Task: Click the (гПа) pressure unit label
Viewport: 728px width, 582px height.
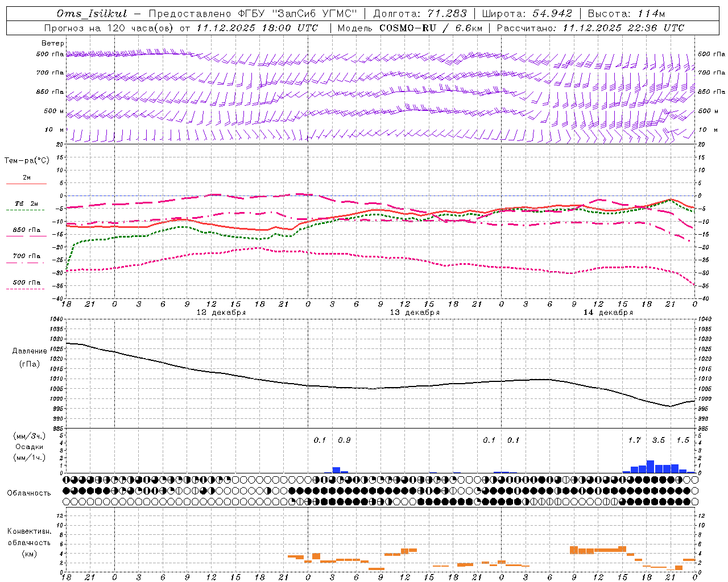Action: point(30,364)
